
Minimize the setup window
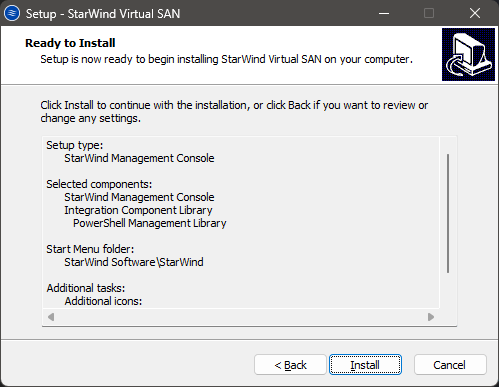point(384,13)
